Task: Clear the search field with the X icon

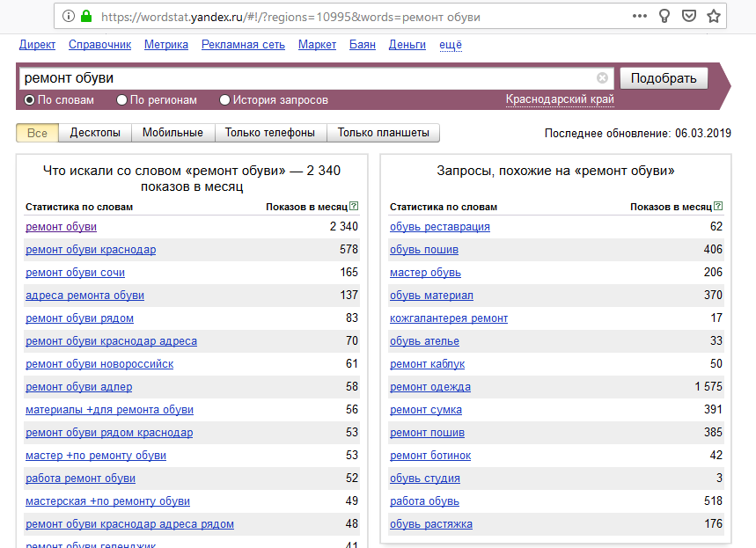Action: click(x=602, y=78)
